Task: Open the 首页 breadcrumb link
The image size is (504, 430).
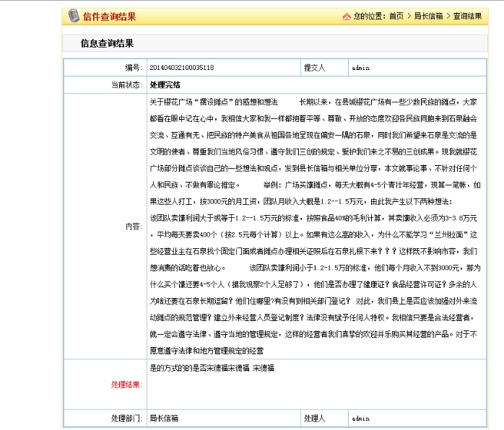Action: tap(396, 16)
